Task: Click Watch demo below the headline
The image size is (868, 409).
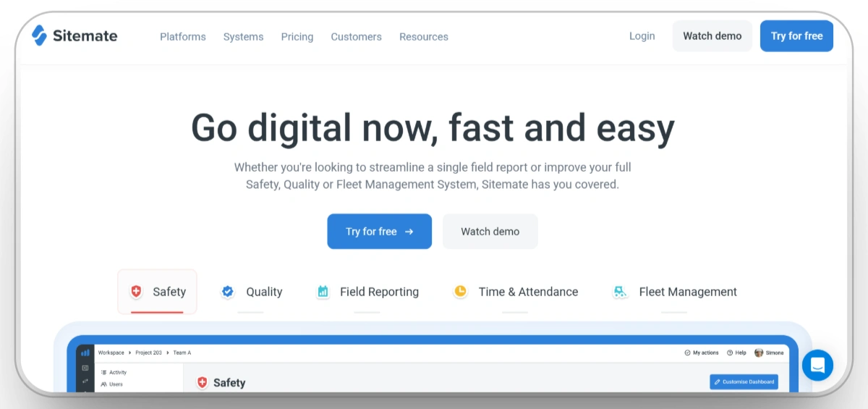Action: click(x=490, y=232)
